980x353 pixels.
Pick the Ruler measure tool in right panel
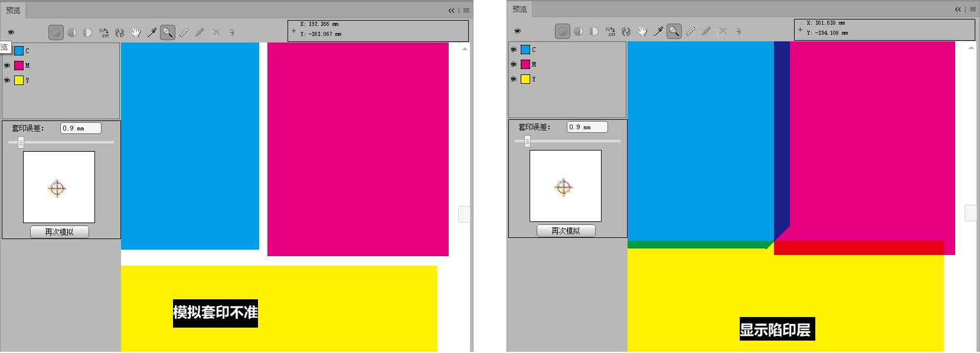coord(690,31)
